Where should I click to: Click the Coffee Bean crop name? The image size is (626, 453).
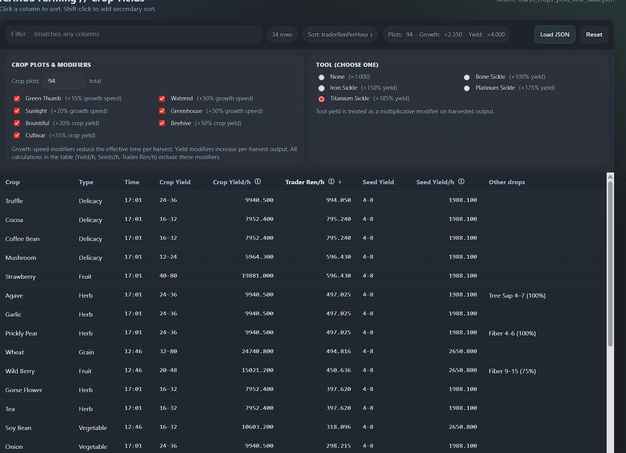coord(22,239)
